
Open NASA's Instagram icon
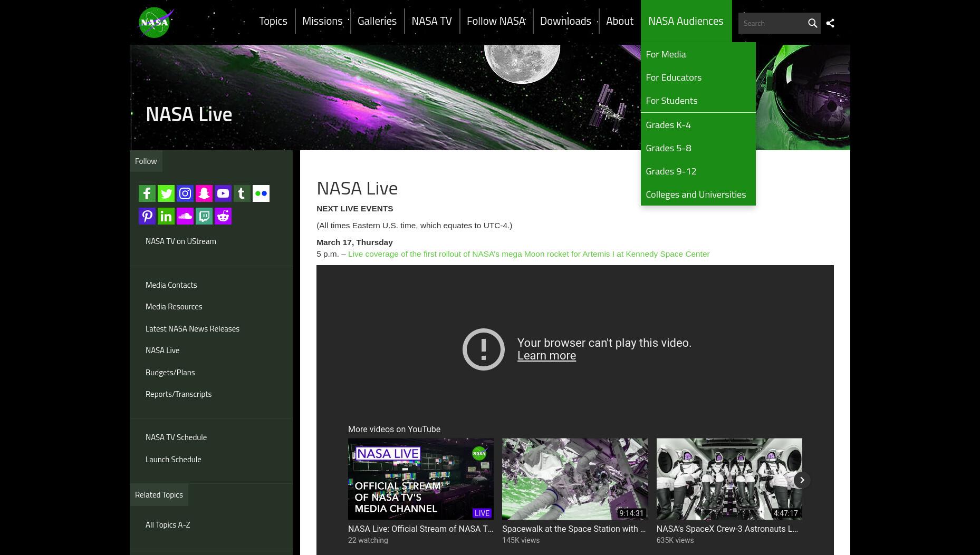click(x=185, y=193)
